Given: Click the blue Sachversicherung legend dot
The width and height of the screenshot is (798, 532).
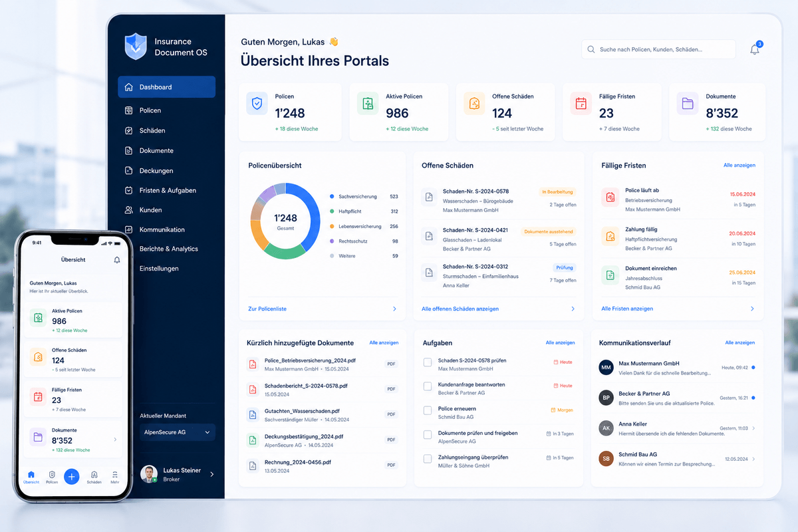Looking at the screenshot, I should tap(332, 197).
